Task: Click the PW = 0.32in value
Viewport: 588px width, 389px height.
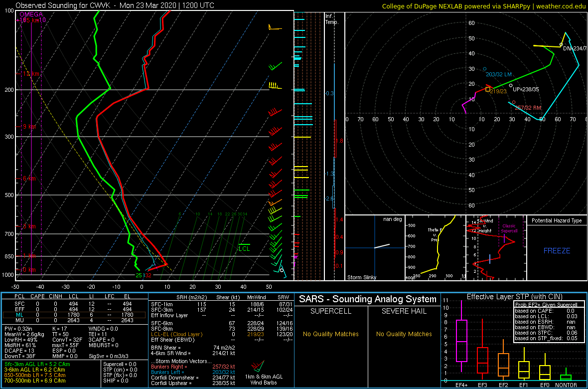Action: [x=19, y=329]
